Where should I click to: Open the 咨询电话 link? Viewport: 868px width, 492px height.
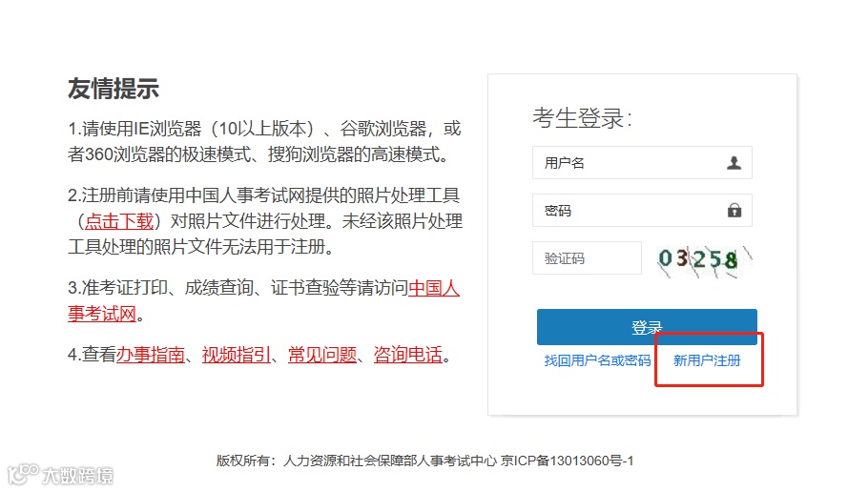pos(408,355)
